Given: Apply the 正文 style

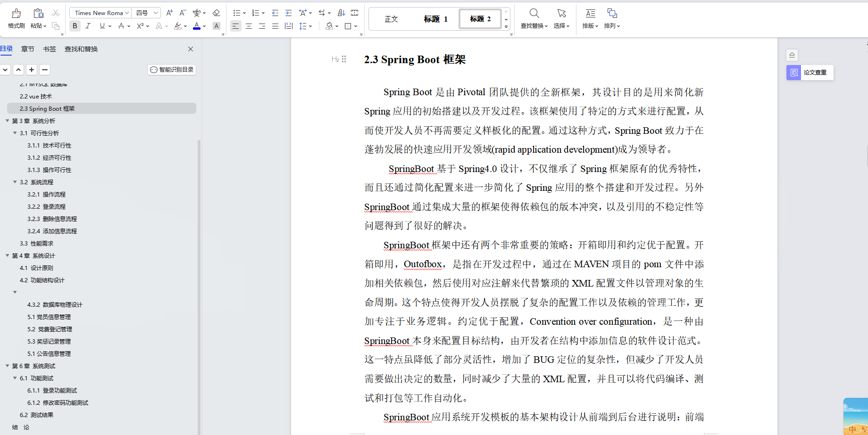Looking at the screenshot, I should pyautogui.click(x=392, y=19).
